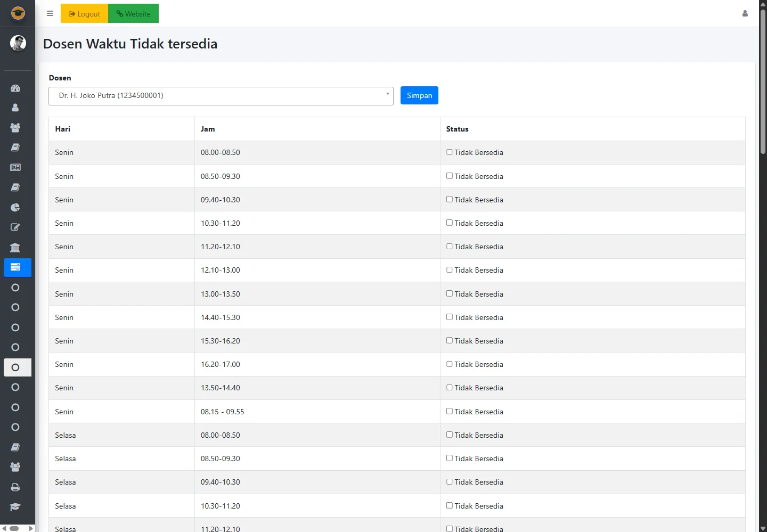Click the yellow Logout button

[84, 14]
